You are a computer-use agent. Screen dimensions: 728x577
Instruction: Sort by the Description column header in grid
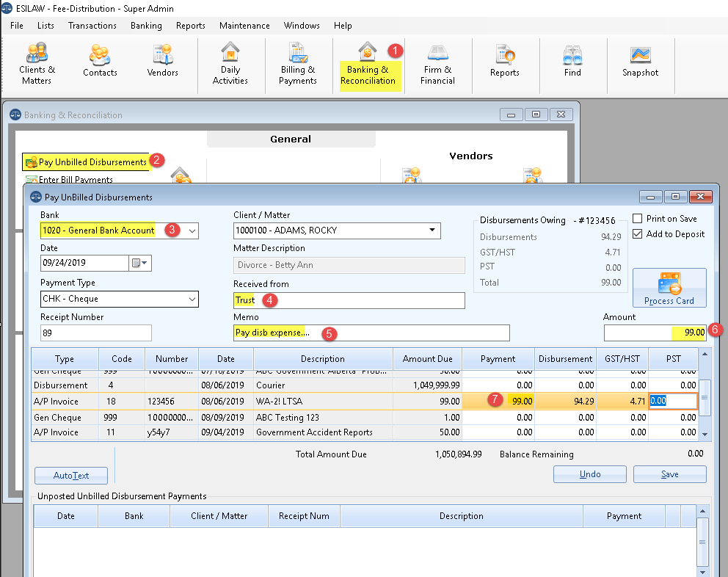(x=323, y=359)
